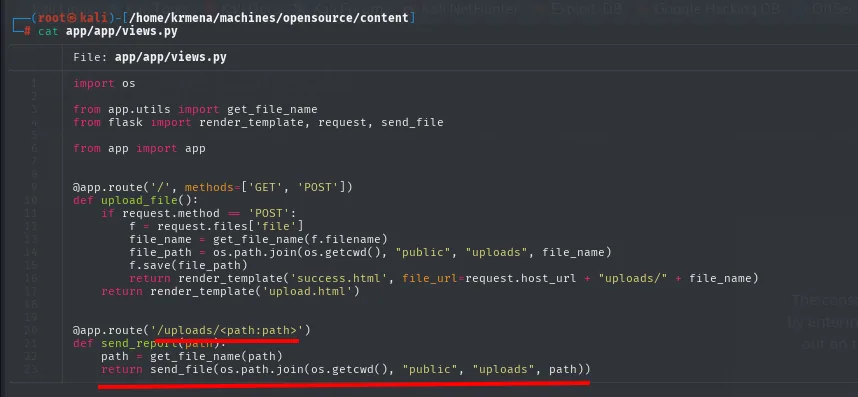
Task: Click the 'def upload_file():' definition
Action: tap(136, 200)
